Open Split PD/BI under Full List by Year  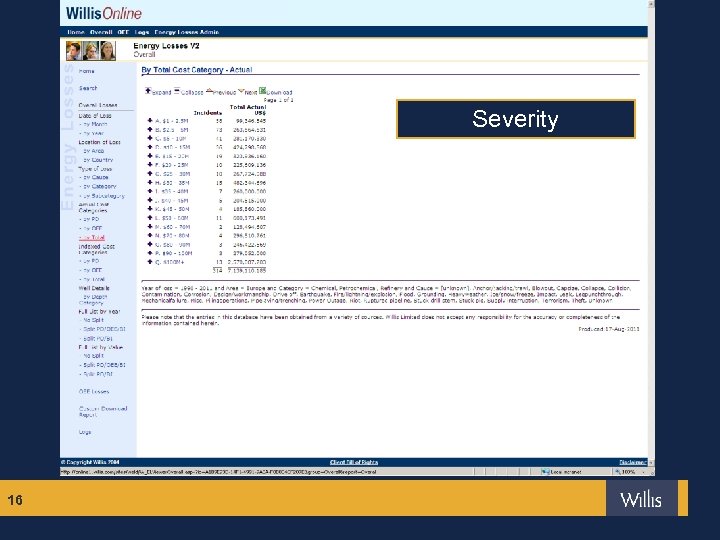click(x=97, y=338)
